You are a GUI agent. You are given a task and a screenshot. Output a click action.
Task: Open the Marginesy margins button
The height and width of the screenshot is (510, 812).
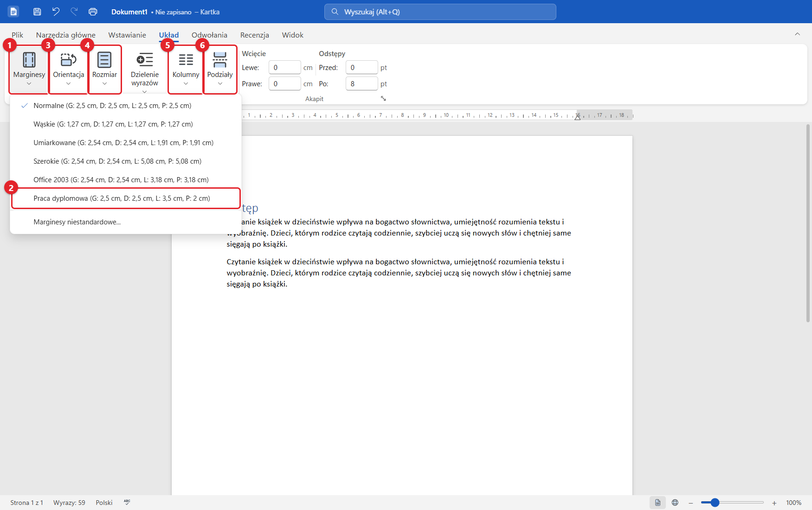[x=29, y=69]
